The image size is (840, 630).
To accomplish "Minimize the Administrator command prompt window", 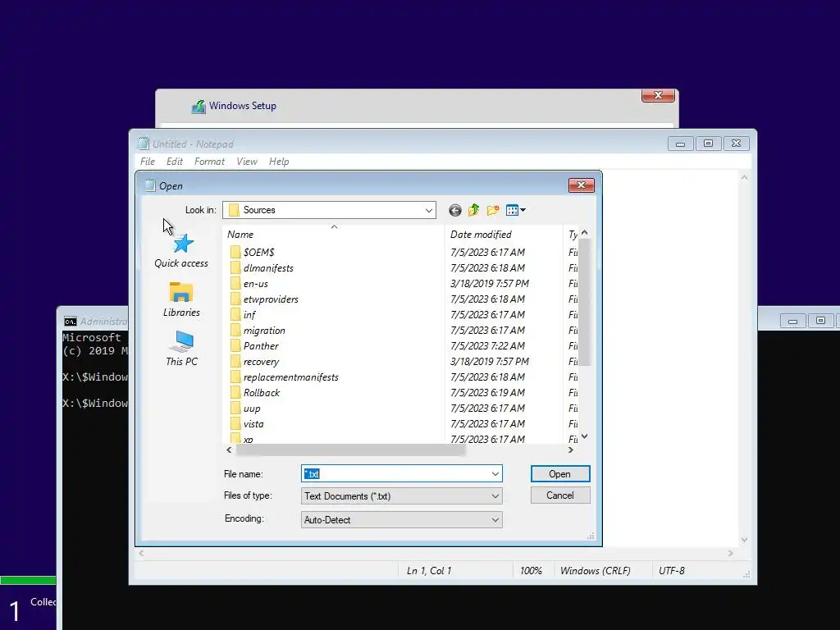I will pos(793,321).
